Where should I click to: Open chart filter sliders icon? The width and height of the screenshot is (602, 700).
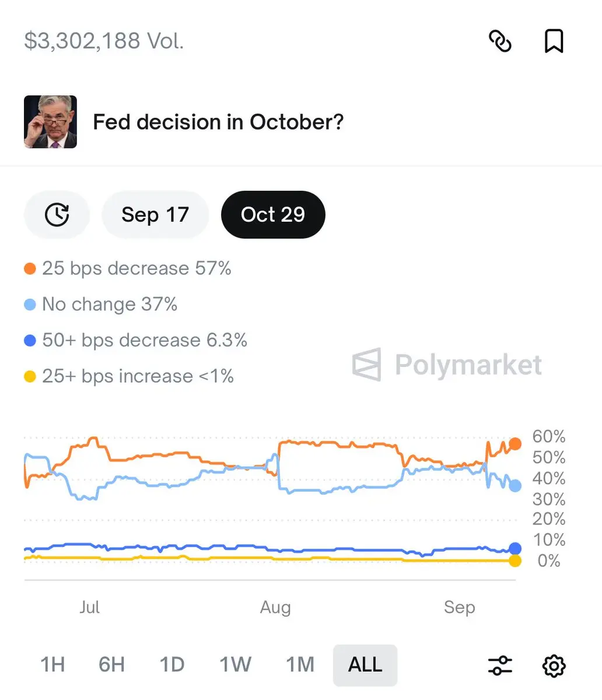click(x=500, y=665)
